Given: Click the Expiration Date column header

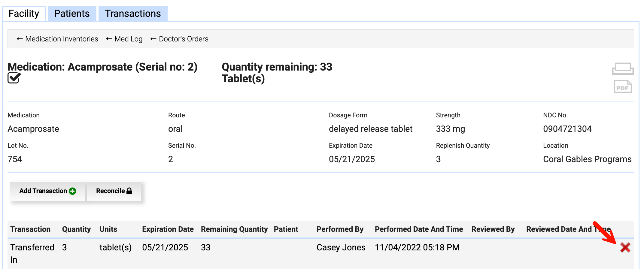Looking at the screenshot, I should point(168,229).
